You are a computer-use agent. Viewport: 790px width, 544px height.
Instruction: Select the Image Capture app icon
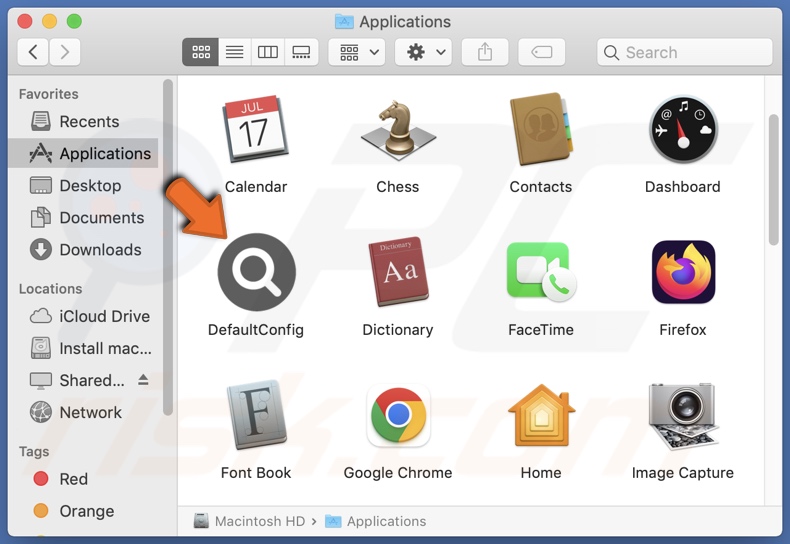coord(683,416)
